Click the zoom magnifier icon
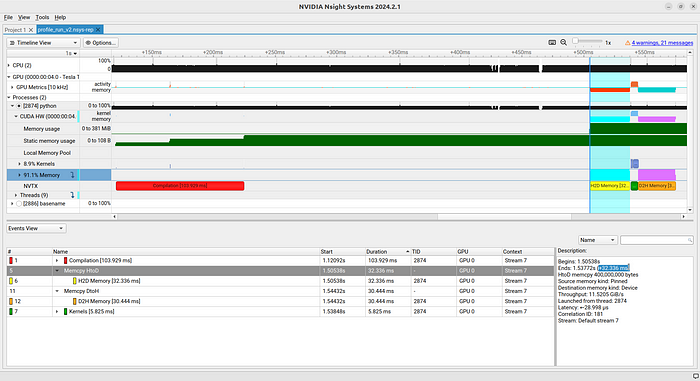 pos(563,42)
